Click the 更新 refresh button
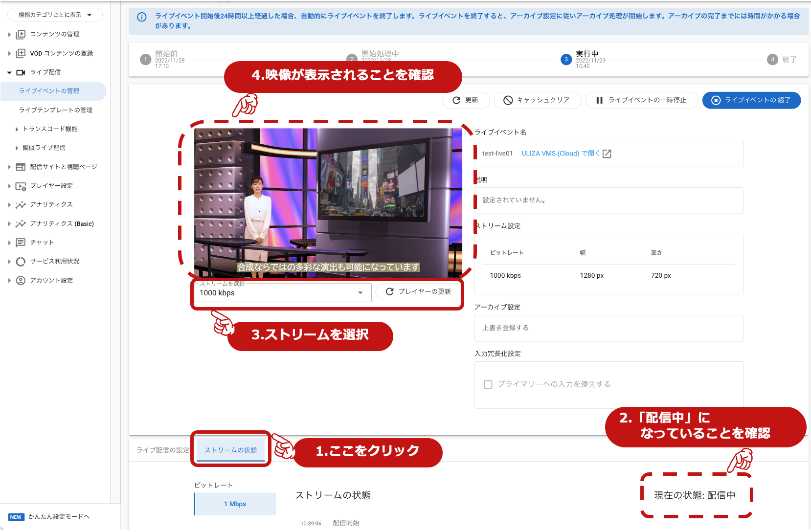 [x=465, y=100]
